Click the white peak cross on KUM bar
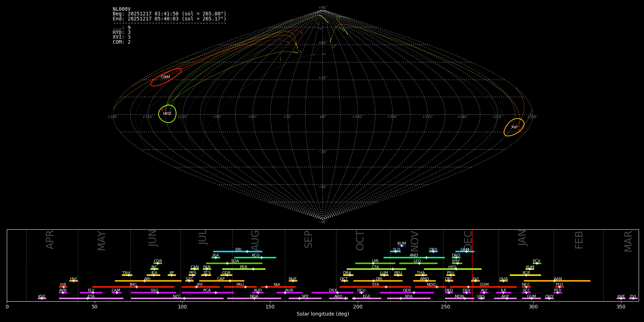Image resolution: width=644 pixels, height=322 pixels. click(x=401, y=246)
